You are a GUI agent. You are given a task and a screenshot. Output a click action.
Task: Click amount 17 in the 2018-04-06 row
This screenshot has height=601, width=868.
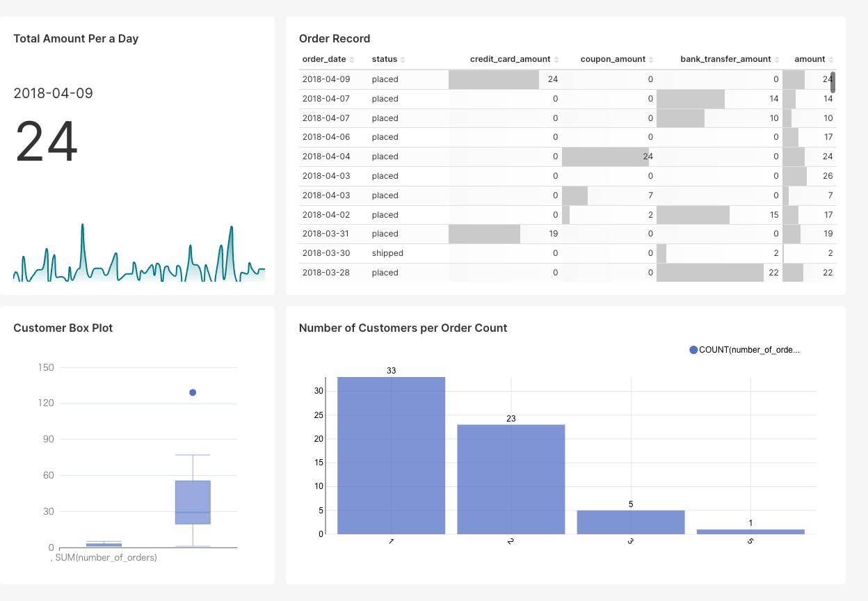tap(809, 137)
